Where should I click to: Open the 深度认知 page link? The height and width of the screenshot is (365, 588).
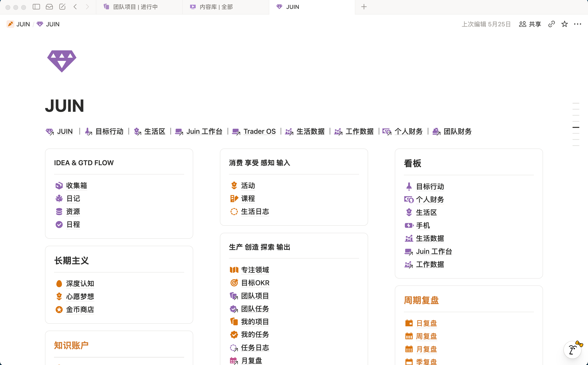(80, 283)
